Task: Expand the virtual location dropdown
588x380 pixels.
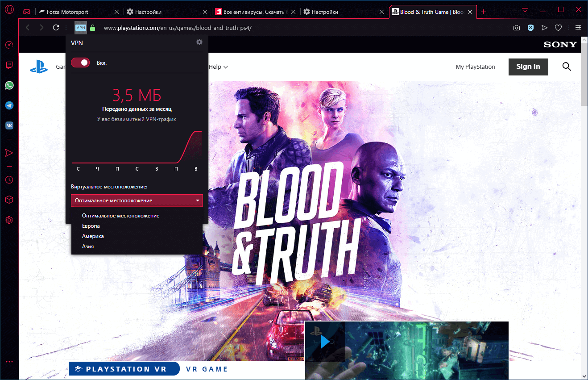Action: click(x=137, y=200)
